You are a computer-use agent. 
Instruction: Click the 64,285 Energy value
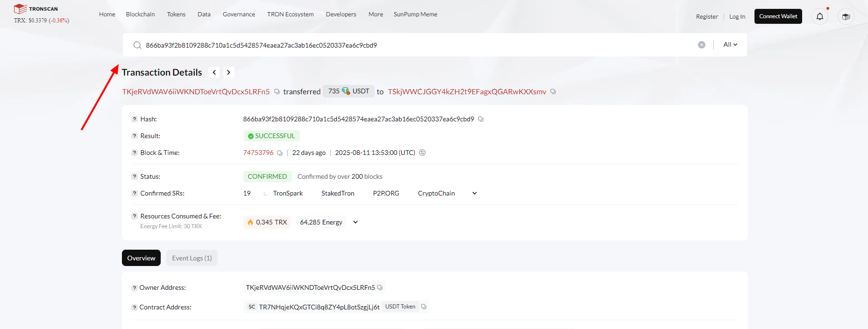321,222
